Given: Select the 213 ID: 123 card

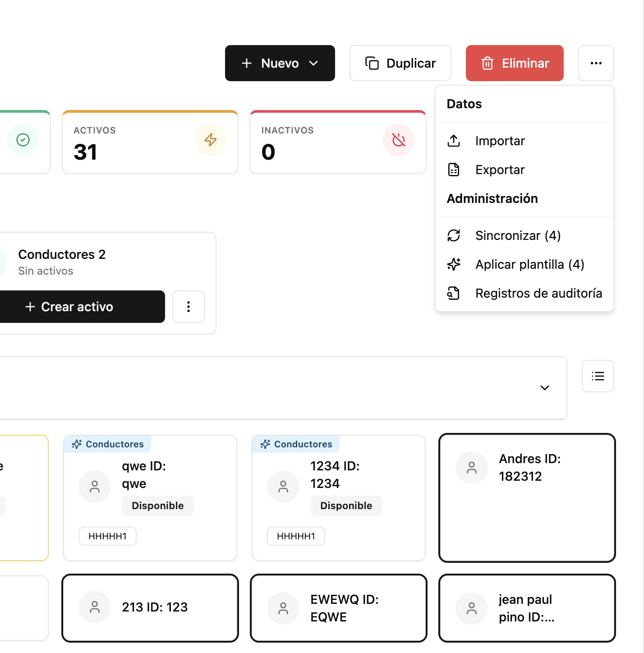Looking at the screenshot, I should click(150, 608).
